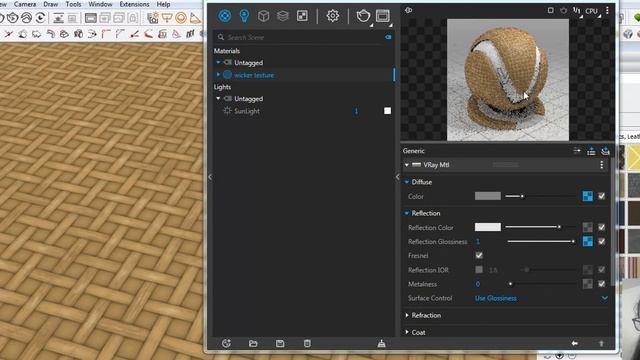
Task: Expand the Refraction section
Action: point(407,315)
